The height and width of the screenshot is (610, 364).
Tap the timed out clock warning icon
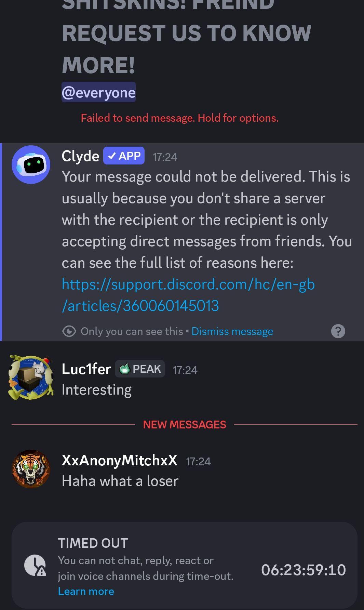(x=35, y=565)
